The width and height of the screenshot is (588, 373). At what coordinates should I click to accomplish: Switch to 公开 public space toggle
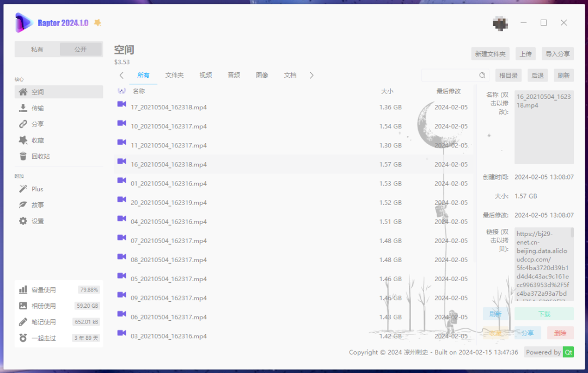81,49
